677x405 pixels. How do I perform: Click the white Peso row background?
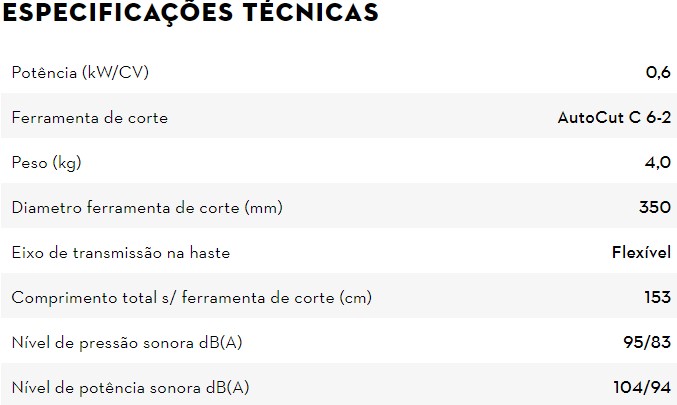coord(339,161)
